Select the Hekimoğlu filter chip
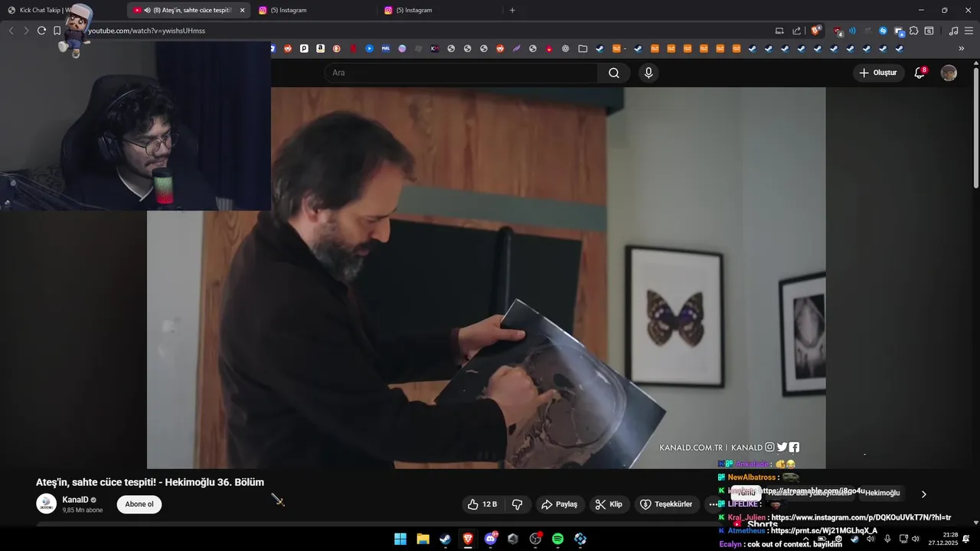The image size is (980, 551). pyautogui.click(x=883, y=493)
